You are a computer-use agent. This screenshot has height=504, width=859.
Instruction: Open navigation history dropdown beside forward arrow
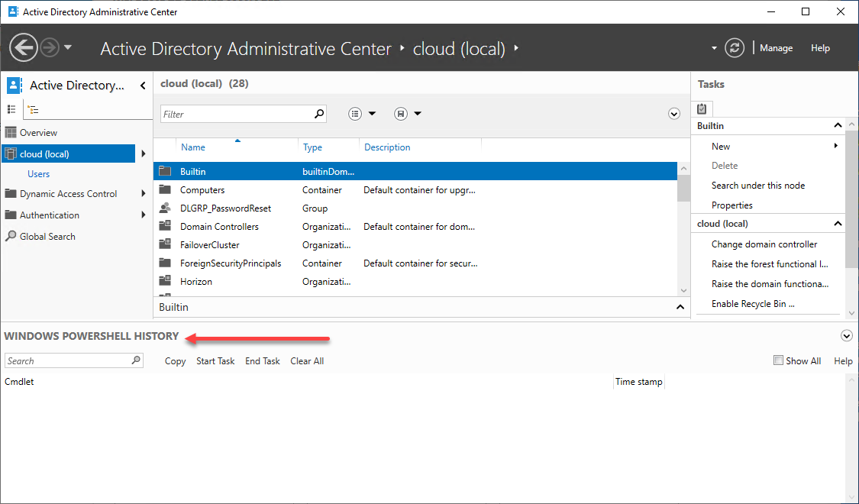pos(68,47)
